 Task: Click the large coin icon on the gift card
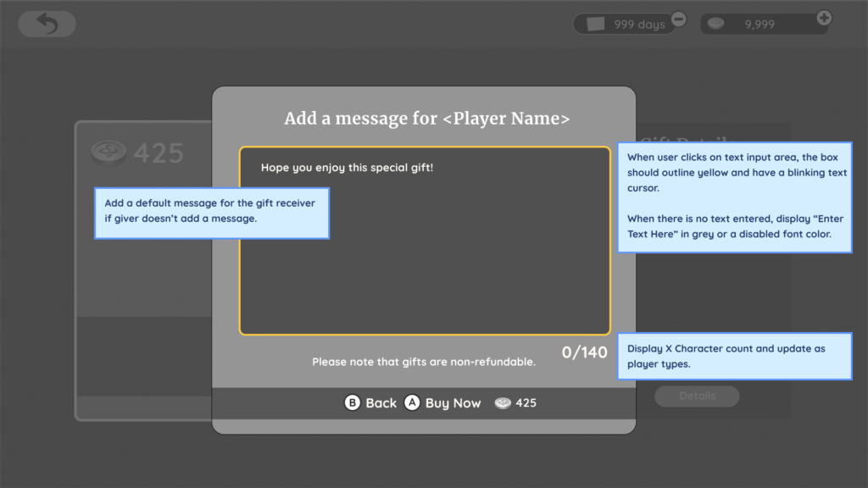click(108, 152)
